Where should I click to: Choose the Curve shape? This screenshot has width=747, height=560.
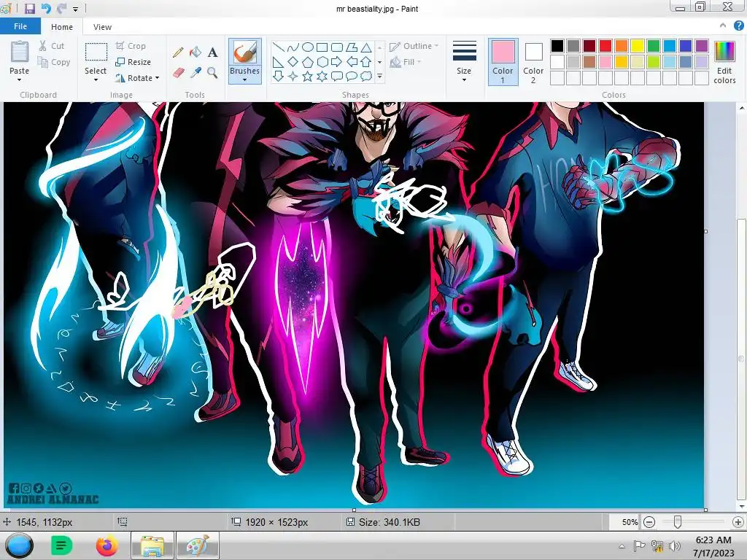[x=293, y=47]
